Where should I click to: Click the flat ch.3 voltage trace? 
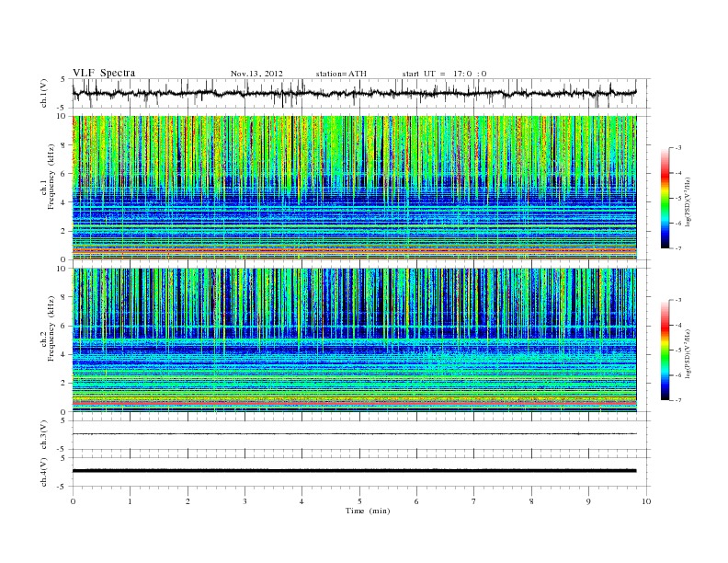click(354, 434)
